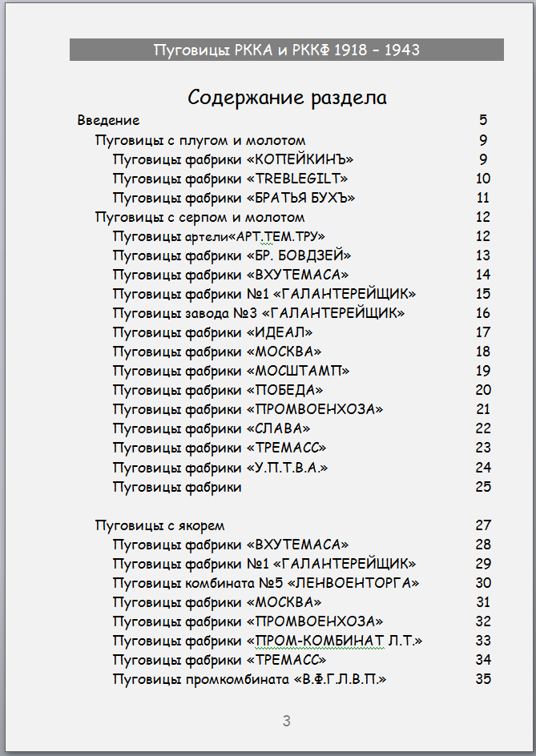Select page number 35 beside «В.Ф.Г.Л.В.П.»
The height and width of the screenshot is (756, 536).
[483, 679]
